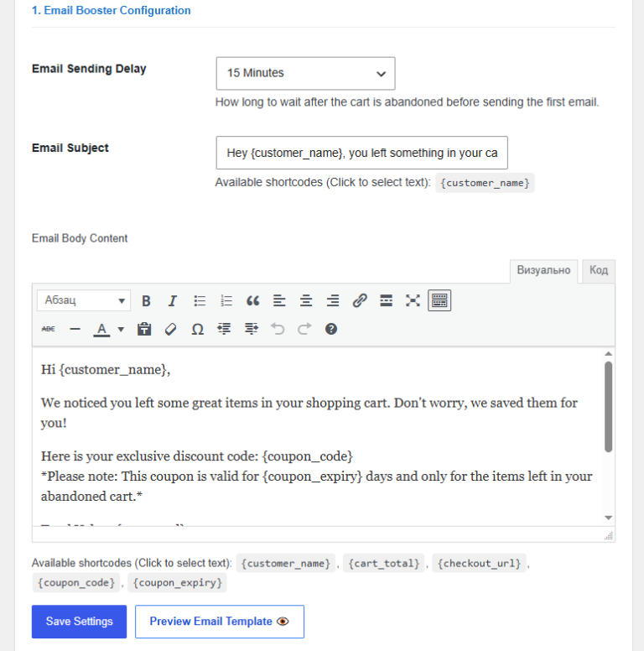Screen dimensions: 644x651
Task: Click editor scrollbar up arrow
Action: (608, 354)
